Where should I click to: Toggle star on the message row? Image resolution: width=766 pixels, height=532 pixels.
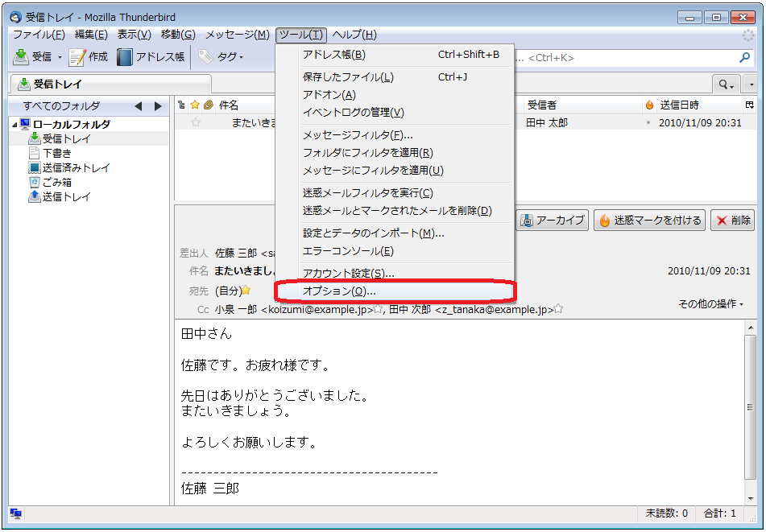pos(196,122)
